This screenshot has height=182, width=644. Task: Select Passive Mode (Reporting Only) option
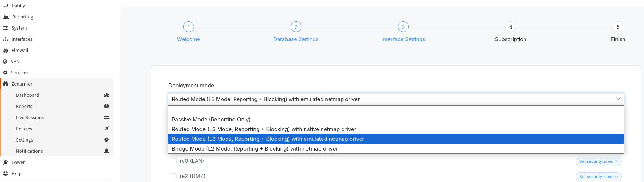[x=211, y=120]
